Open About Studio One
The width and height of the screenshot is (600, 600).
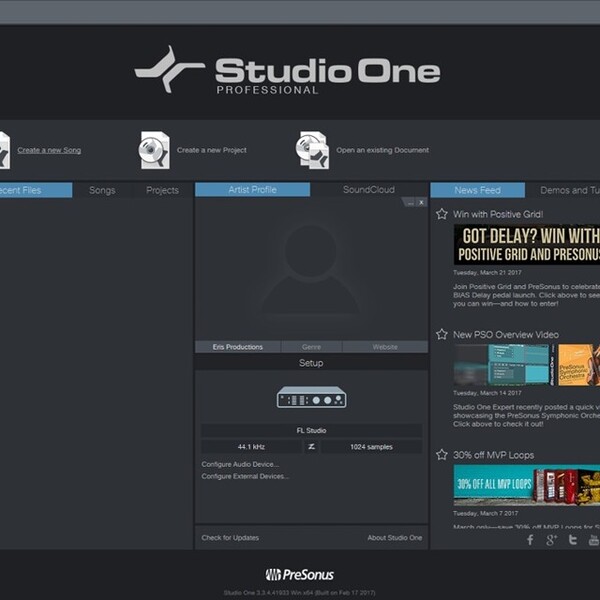click(395, 538)
